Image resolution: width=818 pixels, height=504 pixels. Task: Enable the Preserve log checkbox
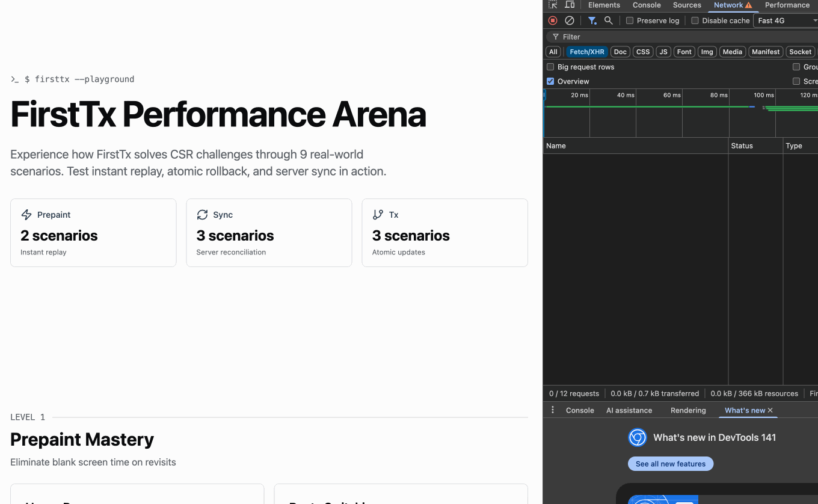tap(630, 20)
